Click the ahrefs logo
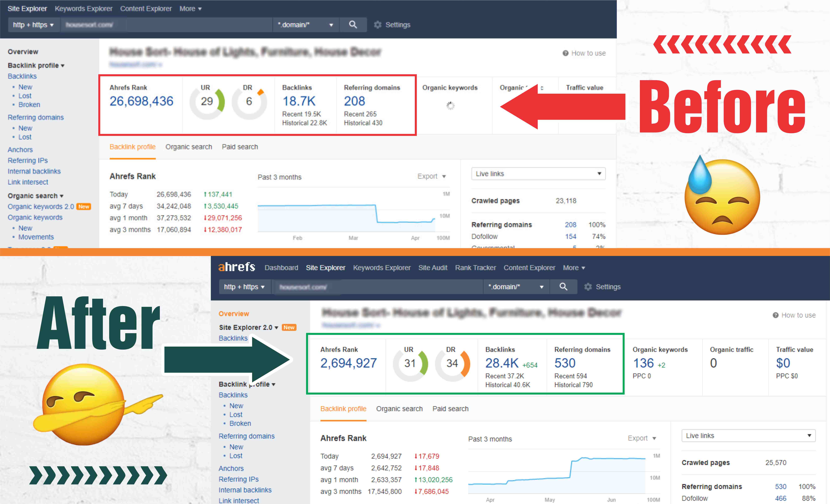Image resolution: width=830 pixels, height=504 pixels. click(x=237, y=267)
